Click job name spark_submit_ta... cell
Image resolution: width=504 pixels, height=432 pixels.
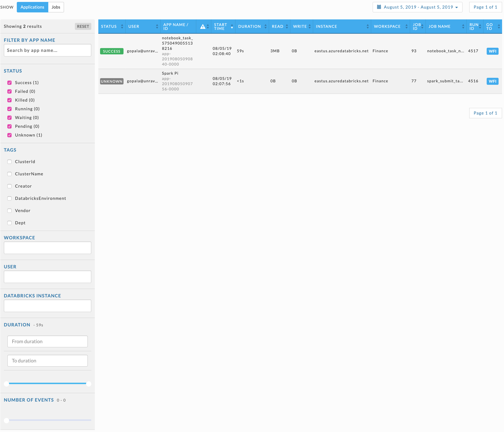[445, 81]
